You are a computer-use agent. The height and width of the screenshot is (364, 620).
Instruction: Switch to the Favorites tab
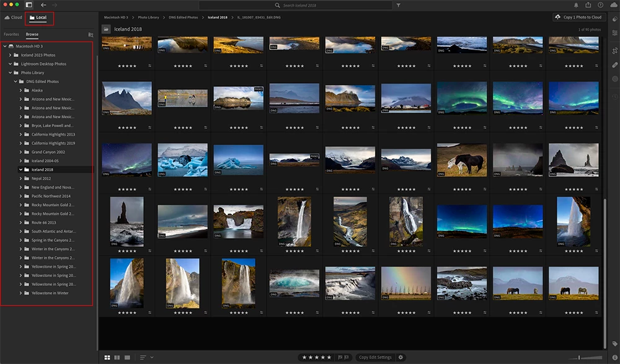click(x=11, y=35)
